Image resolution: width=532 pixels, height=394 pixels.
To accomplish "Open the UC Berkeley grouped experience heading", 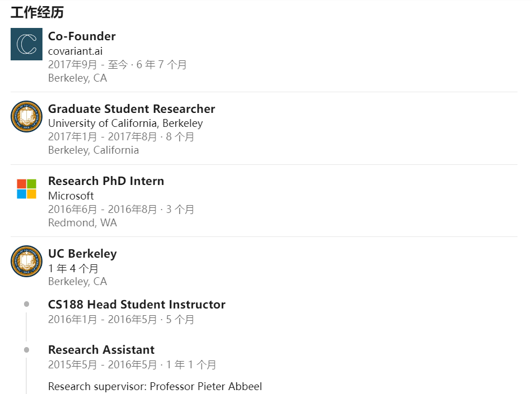I will click(x=82, y=254).
